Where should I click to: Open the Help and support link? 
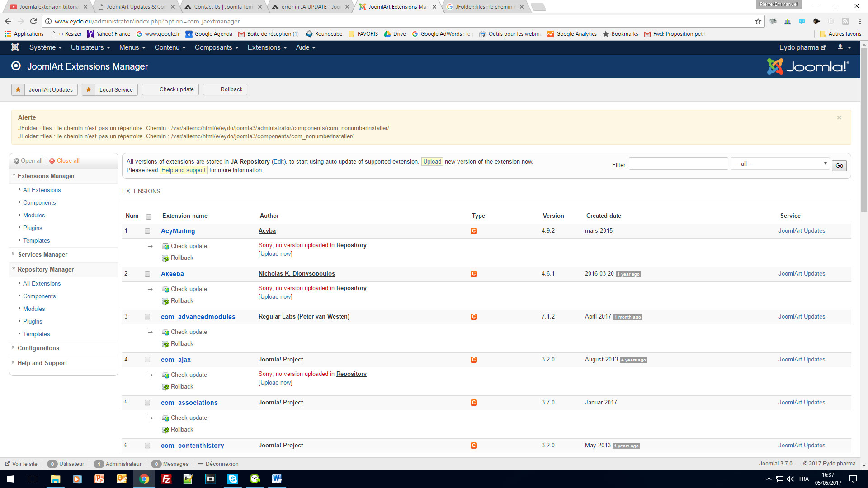coord(183,170)
